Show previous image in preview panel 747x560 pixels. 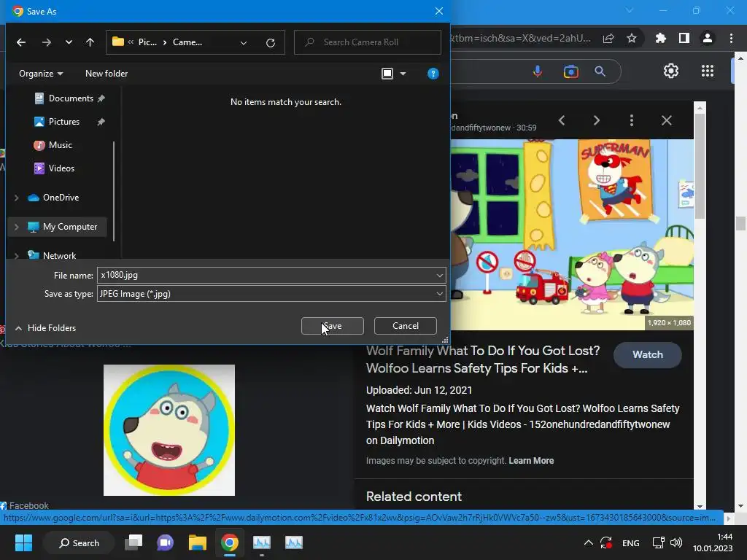(x=562, y=120)
